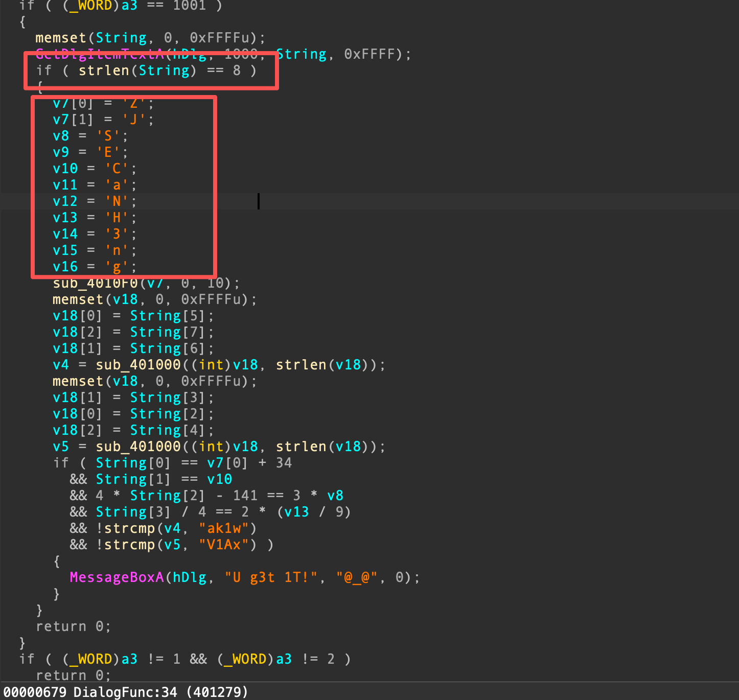Click the v15 = 'n' line
Image resolution: width=739 pixels, height=700 pixels.
[95, 250]
